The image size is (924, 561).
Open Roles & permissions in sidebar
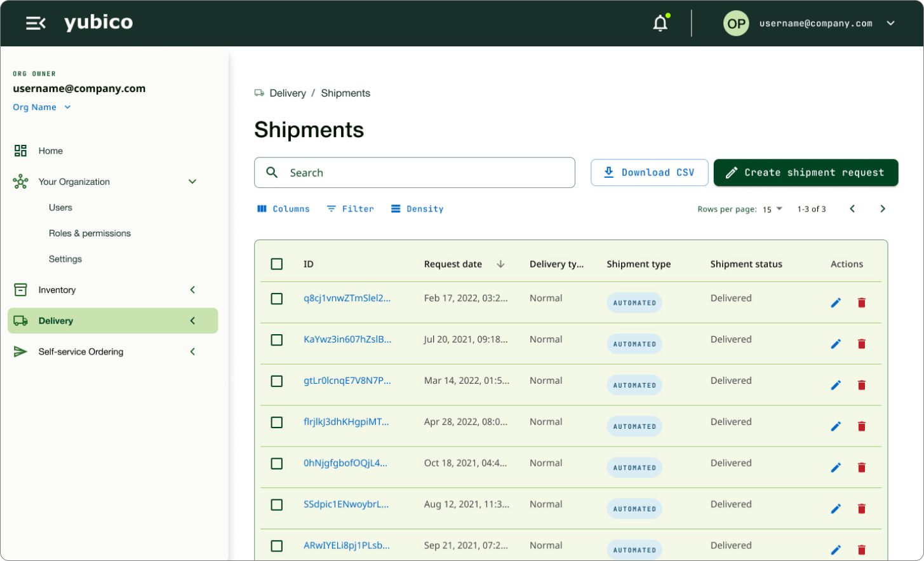click(90, 233)
